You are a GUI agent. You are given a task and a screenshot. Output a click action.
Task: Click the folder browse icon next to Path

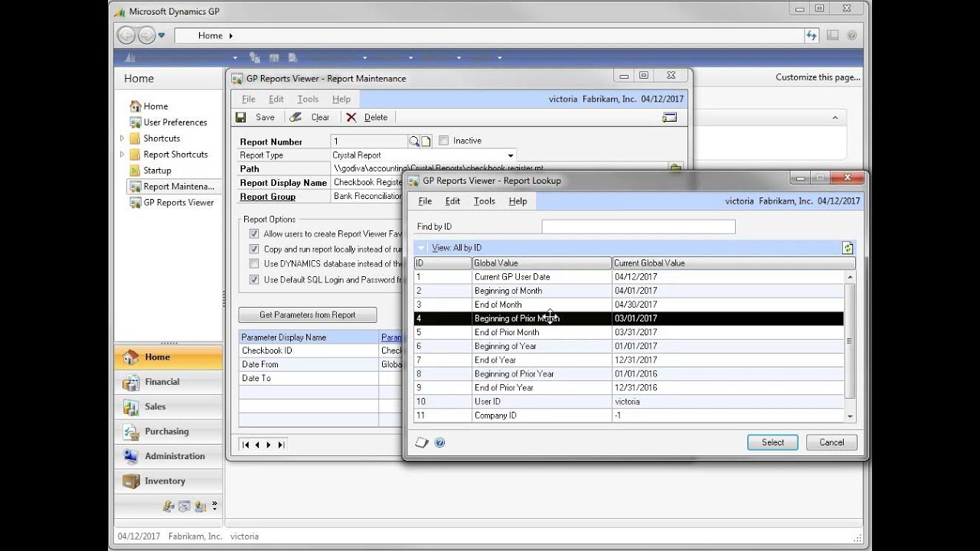[x=675, y=168]
